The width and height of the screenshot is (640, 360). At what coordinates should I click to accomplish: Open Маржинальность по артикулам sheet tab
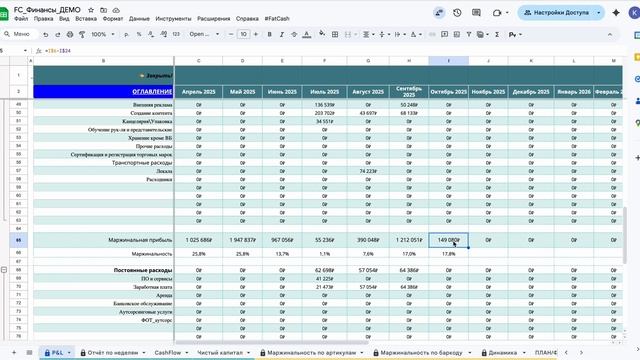[312, 353]
